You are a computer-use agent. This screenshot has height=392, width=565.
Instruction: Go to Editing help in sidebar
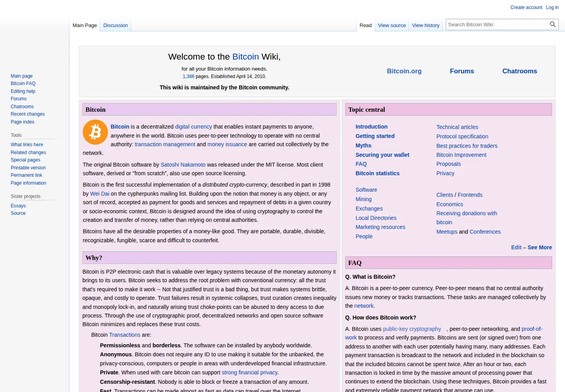pos(23,91)
